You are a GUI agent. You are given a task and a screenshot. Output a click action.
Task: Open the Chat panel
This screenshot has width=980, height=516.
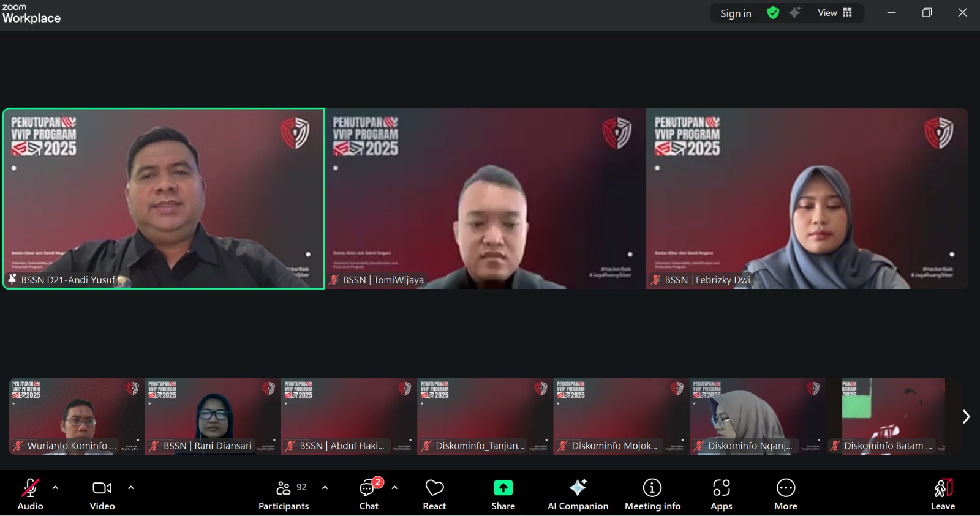(x=369, y=493)
